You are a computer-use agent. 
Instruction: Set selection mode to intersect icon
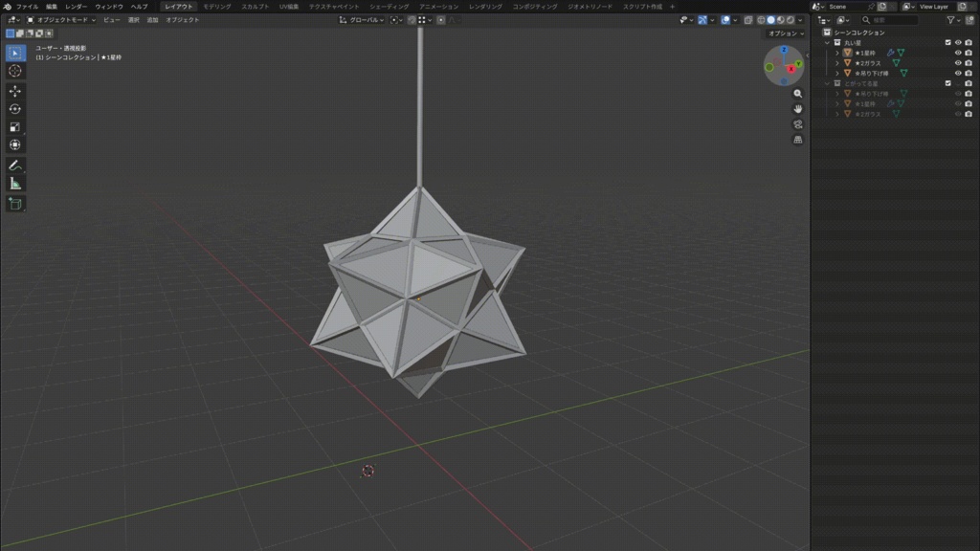pyautogui.click(x=49, y=33)
